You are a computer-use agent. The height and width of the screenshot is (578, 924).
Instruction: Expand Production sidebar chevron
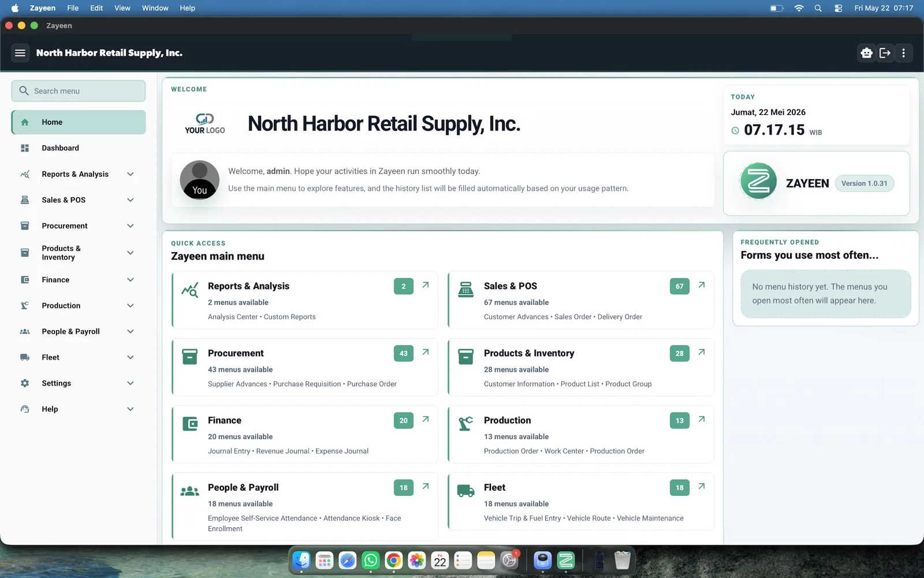[x=131, y=306]
